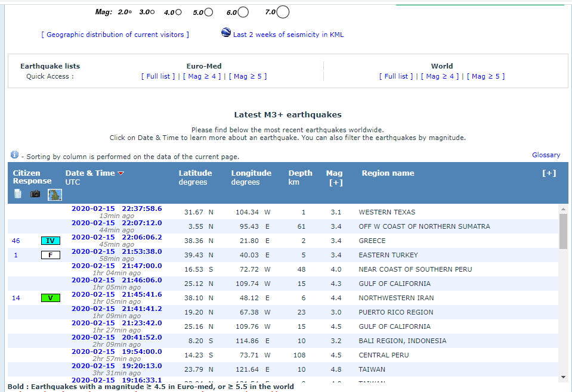
Task: Click the questionnaire document icon in header
Action: [x=18, y=194]
